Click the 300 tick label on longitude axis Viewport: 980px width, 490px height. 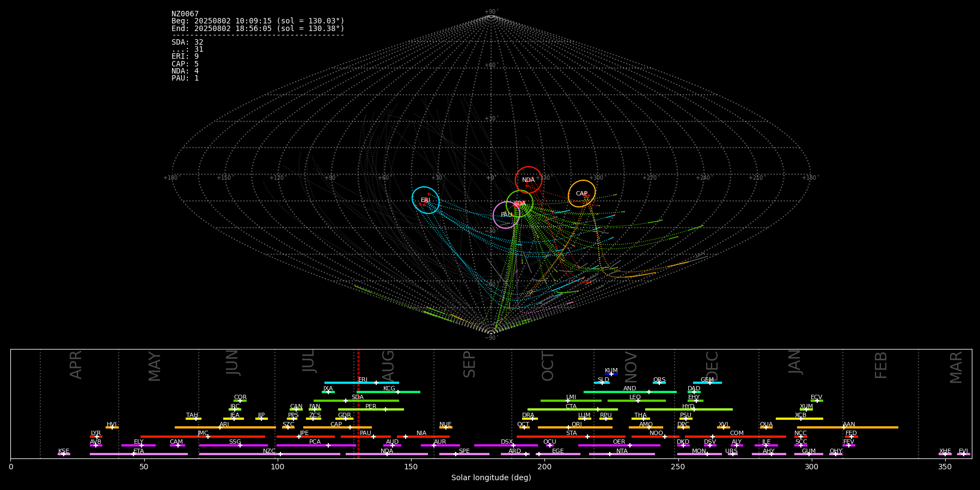(811, 467)
